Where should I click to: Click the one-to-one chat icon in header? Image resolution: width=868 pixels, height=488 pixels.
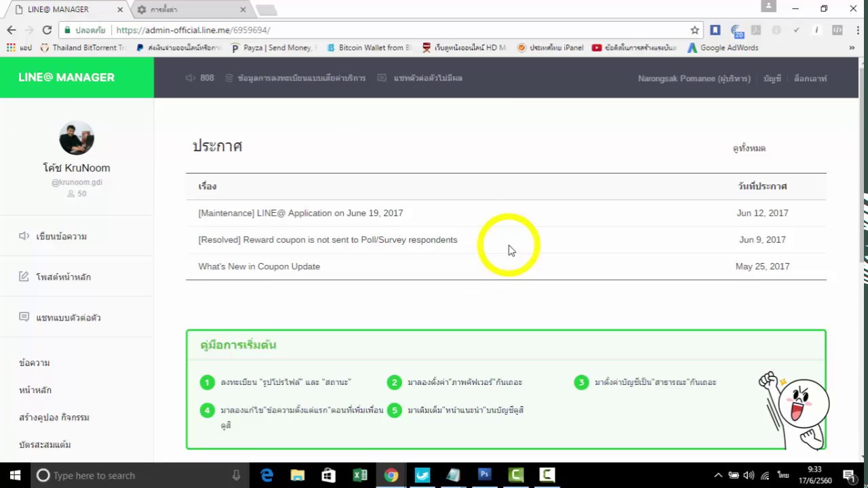382,78
